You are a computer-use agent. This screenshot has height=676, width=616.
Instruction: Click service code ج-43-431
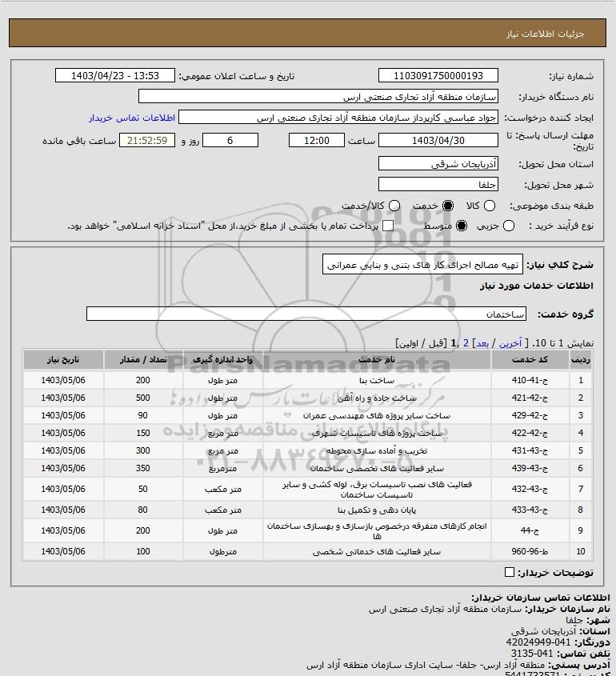click(530, 450)
